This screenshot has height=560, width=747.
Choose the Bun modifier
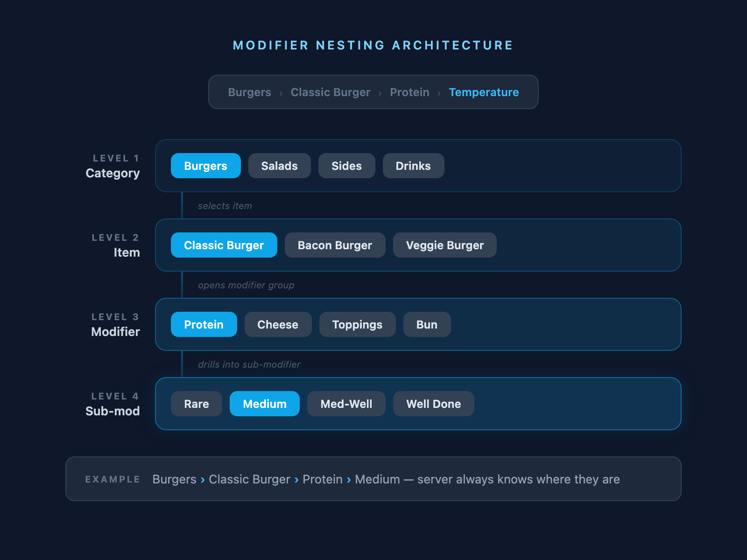(427, 324)
